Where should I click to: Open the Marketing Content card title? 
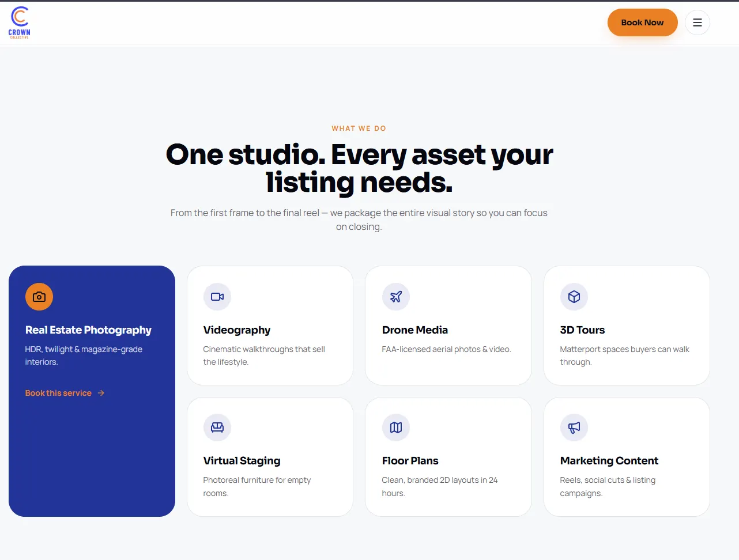(x=609, y=461)
